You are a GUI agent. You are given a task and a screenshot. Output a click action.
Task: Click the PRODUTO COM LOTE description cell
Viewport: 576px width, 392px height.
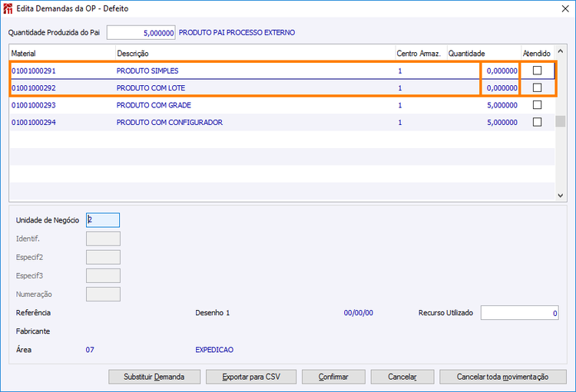(x=151, y=88)
